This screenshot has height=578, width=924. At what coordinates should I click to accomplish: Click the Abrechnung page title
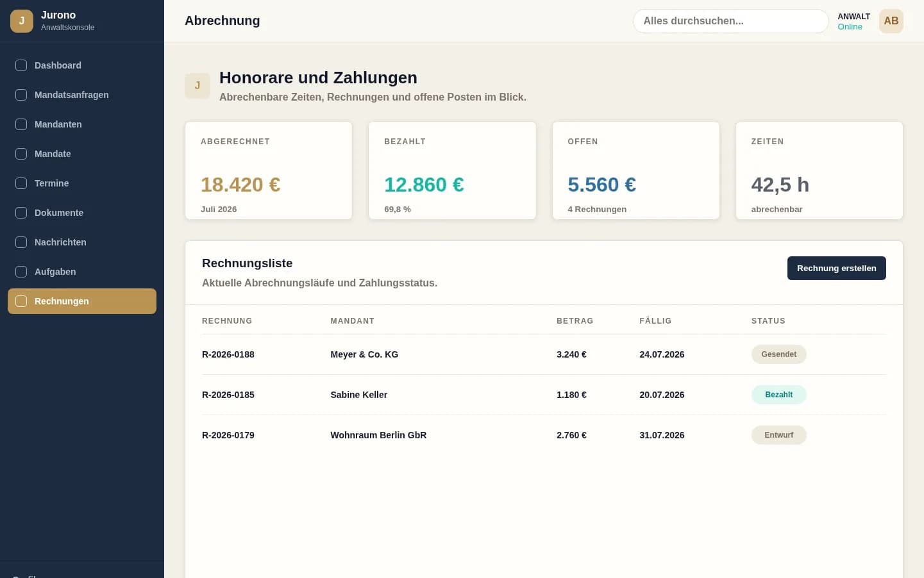point(222,21)
